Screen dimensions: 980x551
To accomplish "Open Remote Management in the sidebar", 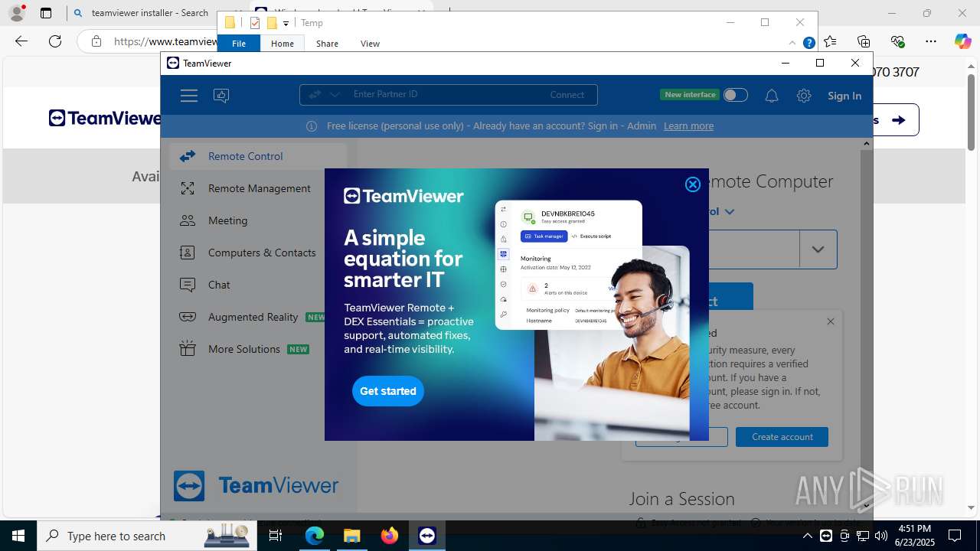I will pyautogui.click(x=258, y=188).
